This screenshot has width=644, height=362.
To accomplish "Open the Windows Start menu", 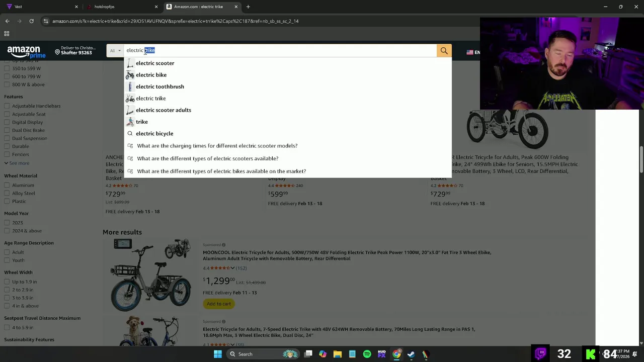I will pos(217,354).
